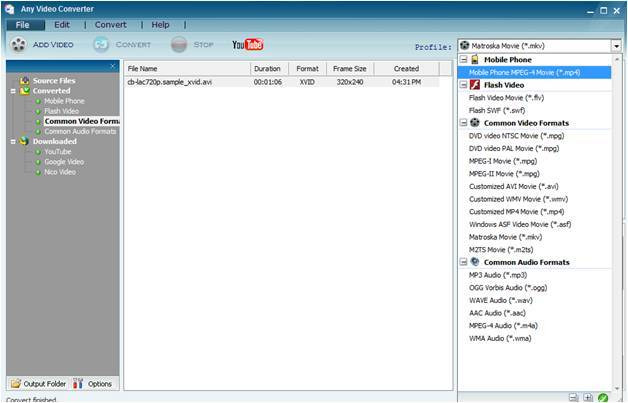Image resolution: width=628 pixels, height=403 pixels.
Task: Select the db-lac720p.sample_xvid.avi file row
Action: pyautogui.click(x=282, y=82)
